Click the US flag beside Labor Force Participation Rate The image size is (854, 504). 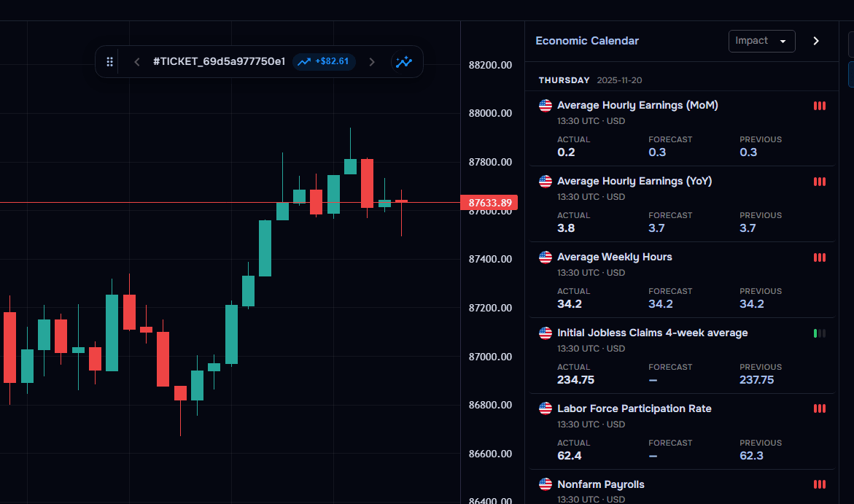point(545,408)
